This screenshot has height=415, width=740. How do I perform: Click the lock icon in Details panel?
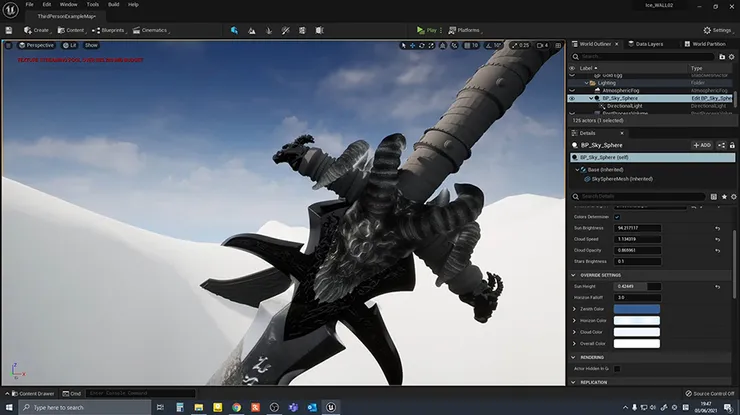click(732, 145)
